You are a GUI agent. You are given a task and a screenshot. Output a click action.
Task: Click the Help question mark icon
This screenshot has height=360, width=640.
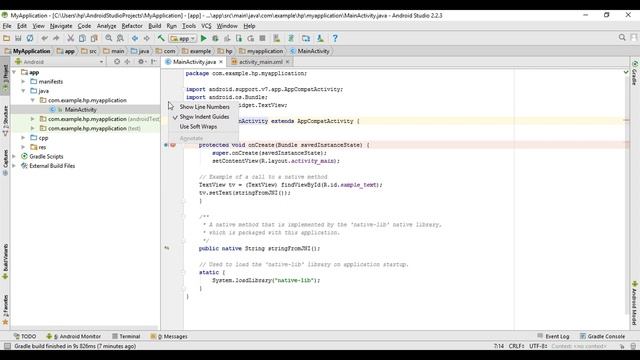(x=335, y=38)
